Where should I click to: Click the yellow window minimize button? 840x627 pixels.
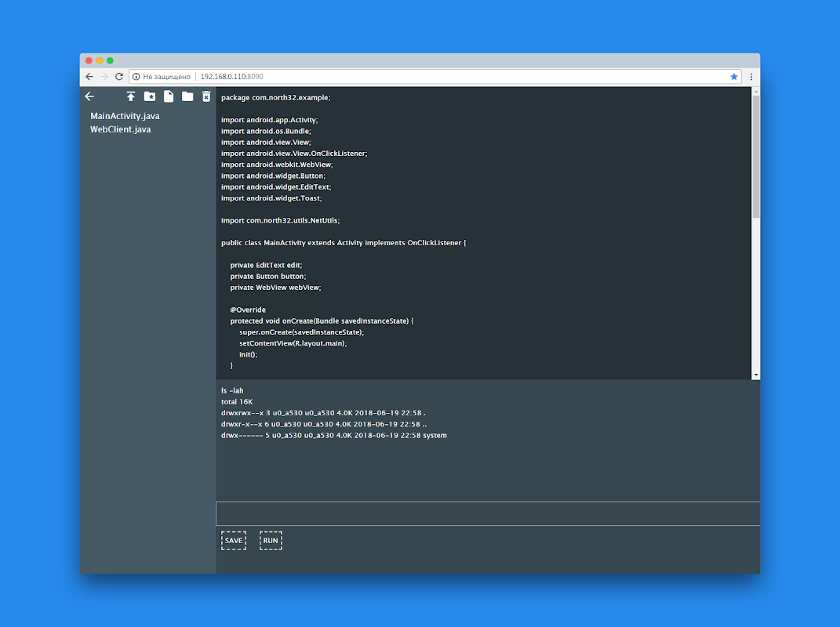[100, 60]
